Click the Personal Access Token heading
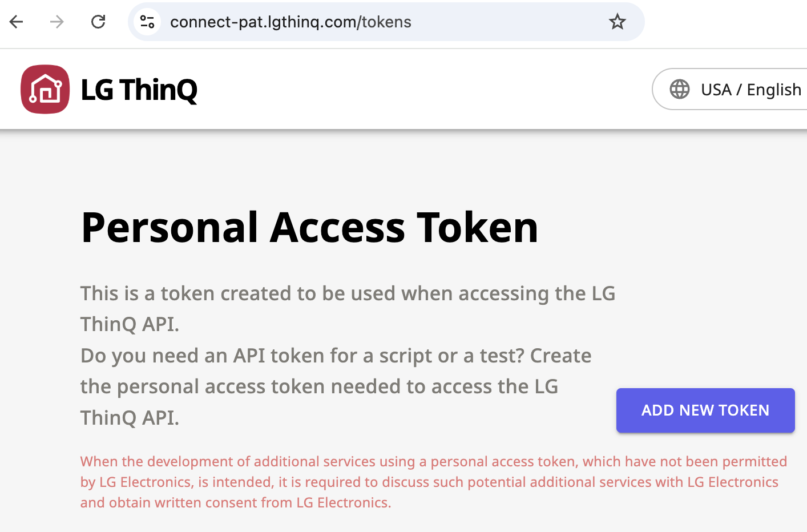The width and height of the screenshot is (807, 532). pyautogui.click(x=309, y=227)
